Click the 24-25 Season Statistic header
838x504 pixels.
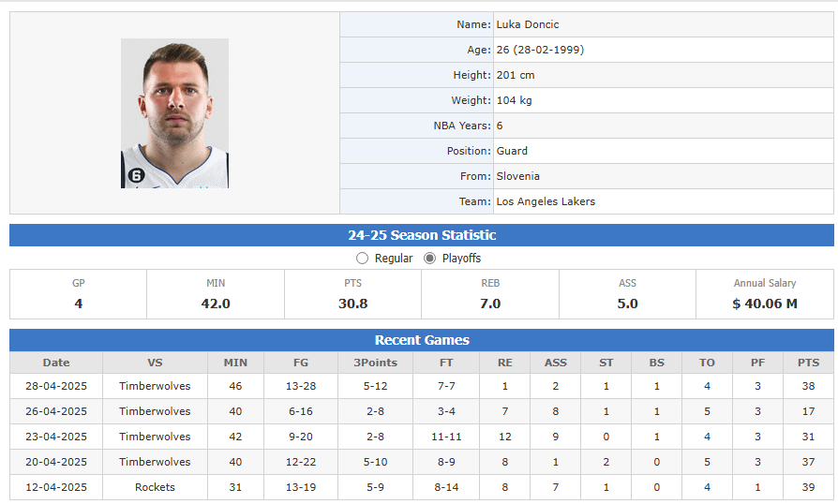(422, 235)
